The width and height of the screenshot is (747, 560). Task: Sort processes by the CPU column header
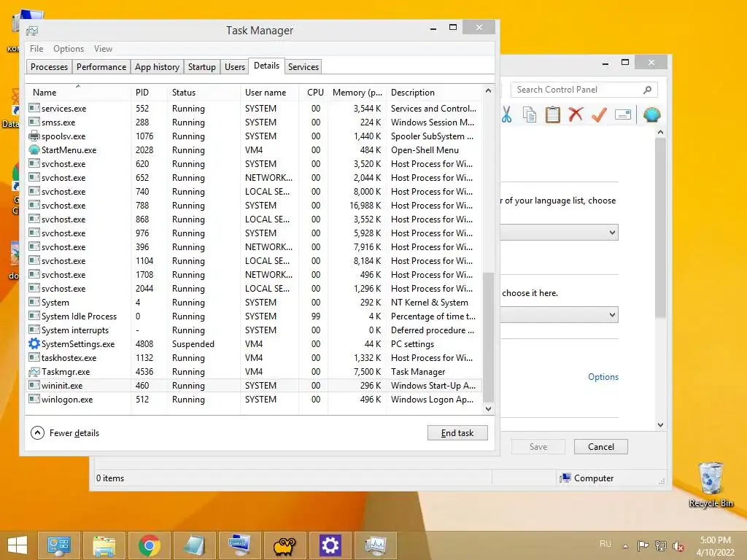(x=314, y=93)
